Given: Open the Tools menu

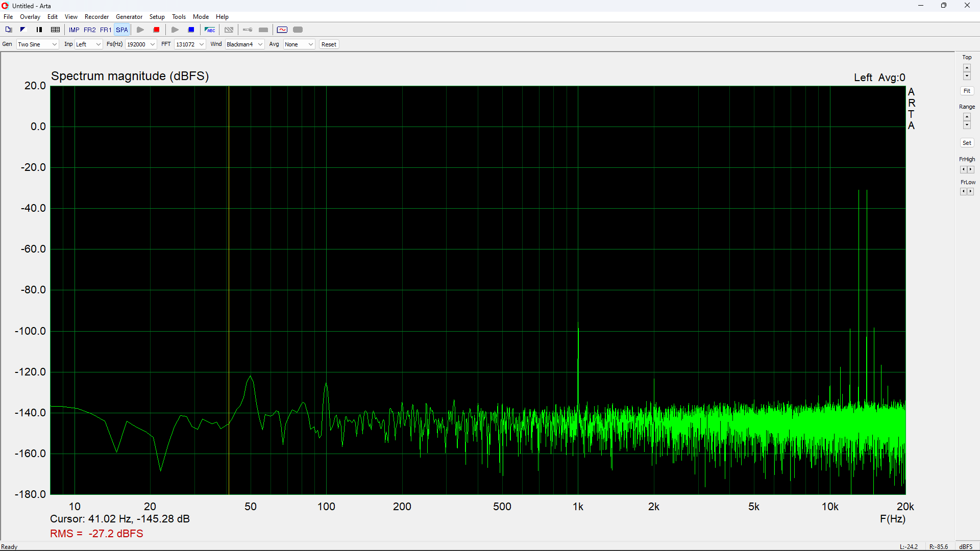Looking at the screenshot, I should (179, 17).
